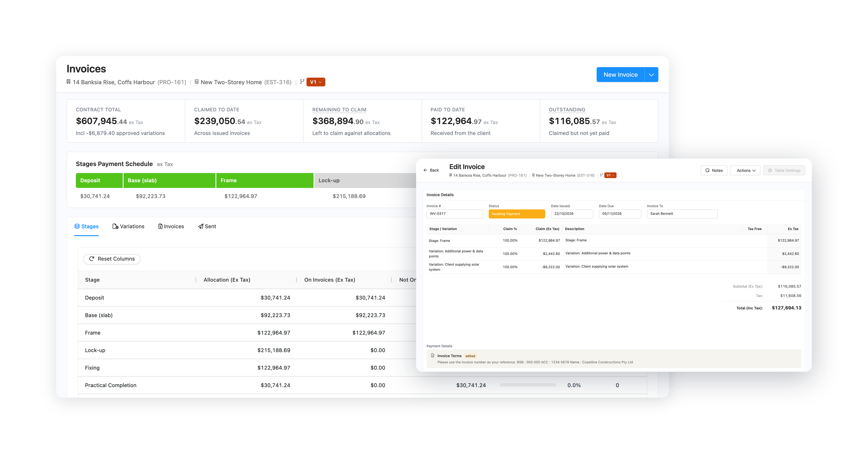Viewport: 868px width, 464px height.
Task: Click the Outstanding label
Action: tap(567, 110)
